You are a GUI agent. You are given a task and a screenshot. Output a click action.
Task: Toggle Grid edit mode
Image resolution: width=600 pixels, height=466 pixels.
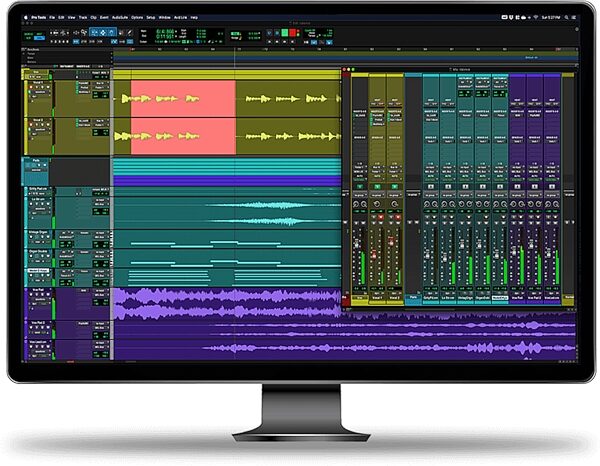pos(39,38)
